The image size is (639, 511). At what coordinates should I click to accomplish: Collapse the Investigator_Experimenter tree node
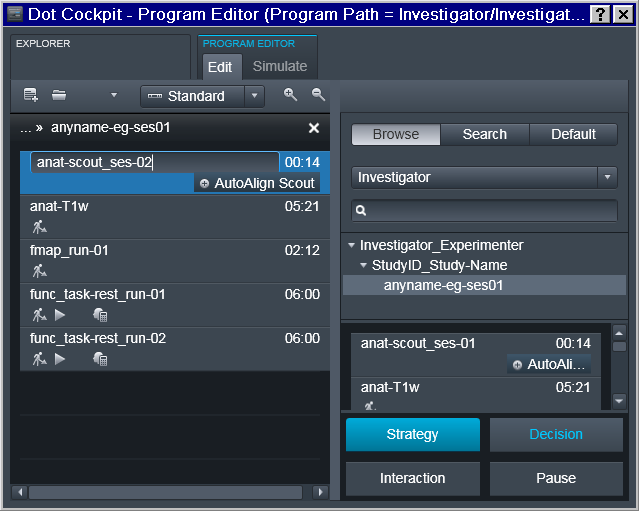point(351,245)
